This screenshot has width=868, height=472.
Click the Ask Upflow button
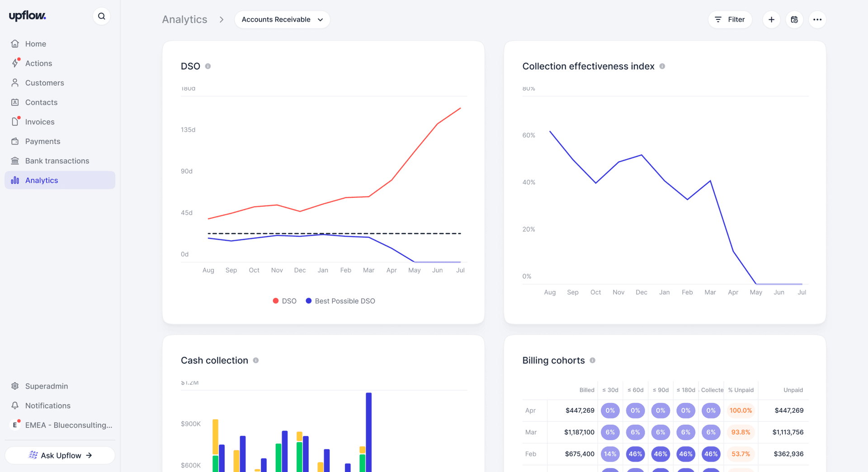(60, 455)
